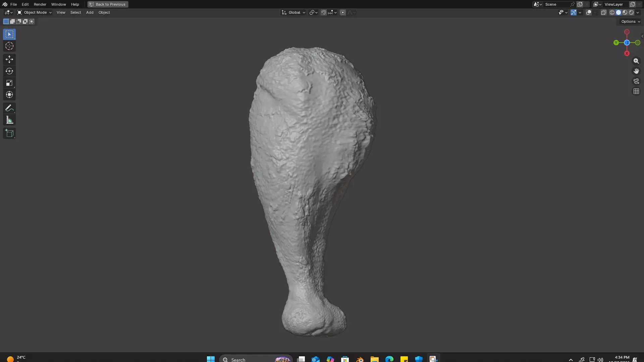Viewport: 644px width, 362px height.
Task: Click the red X axis gizmo circle
Action: click(x=627, y=53)
